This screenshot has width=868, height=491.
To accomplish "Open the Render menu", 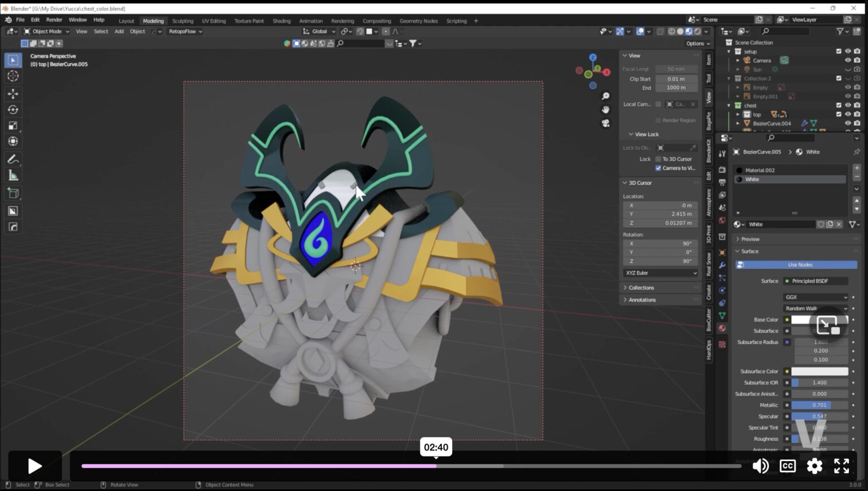I will click(54, 20).
